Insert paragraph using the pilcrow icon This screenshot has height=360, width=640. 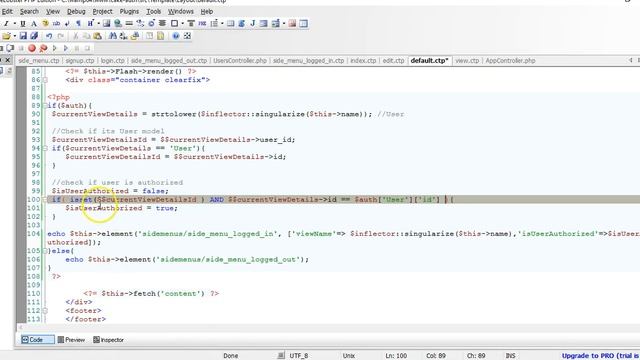[x=78, y=24]
